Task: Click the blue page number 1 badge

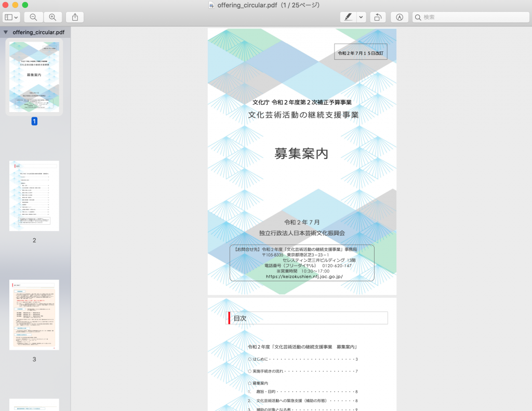Action: pyautogui.click(x=34, y=121)
